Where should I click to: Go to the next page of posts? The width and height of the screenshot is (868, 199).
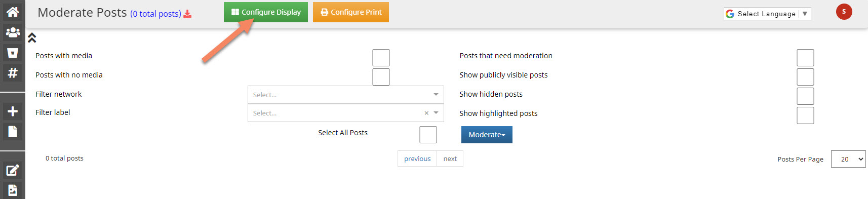(x=450, y=159)
